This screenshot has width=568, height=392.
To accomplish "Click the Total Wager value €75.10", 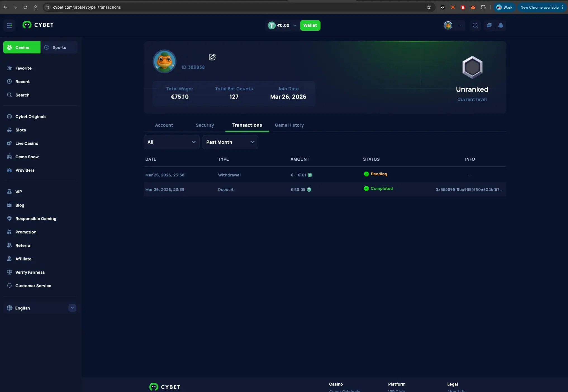I will (x=179, y=97).
